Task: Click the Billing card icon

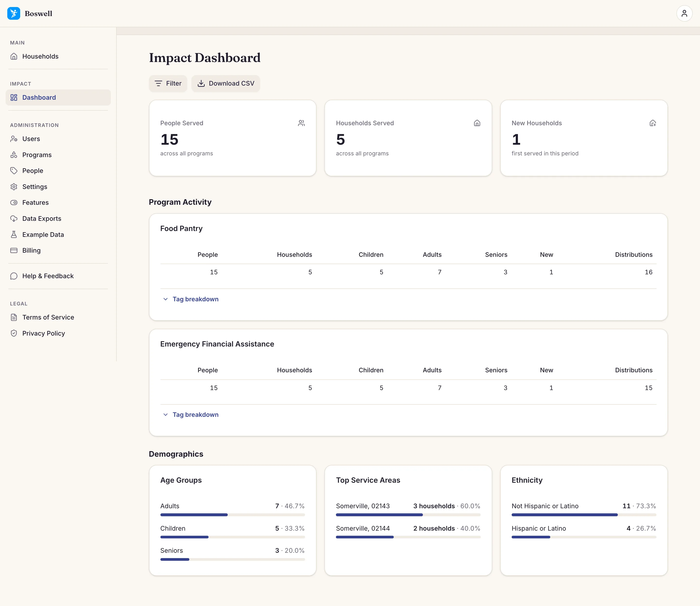Action: 14,250
